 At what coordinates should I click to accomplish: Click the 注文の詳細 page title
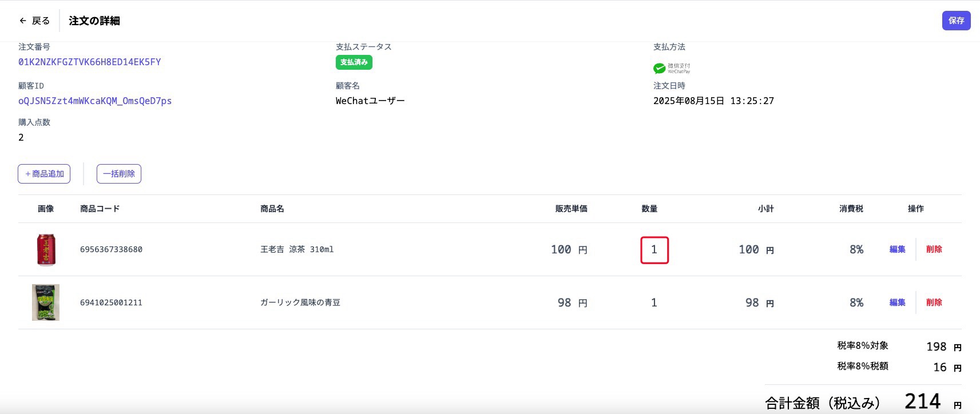pyautogui.click(x=94, y=21)
